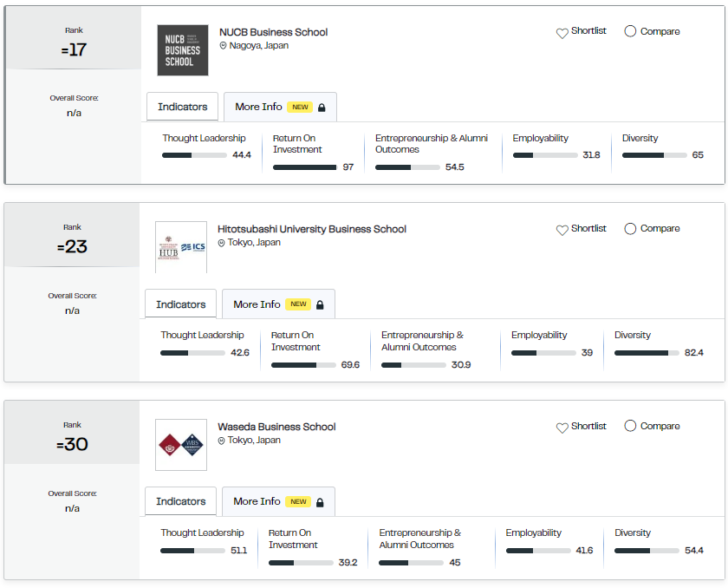Screen dimensions: 728x588
Task: Click NUCB Diversity score 65
Action: (698, 155)
